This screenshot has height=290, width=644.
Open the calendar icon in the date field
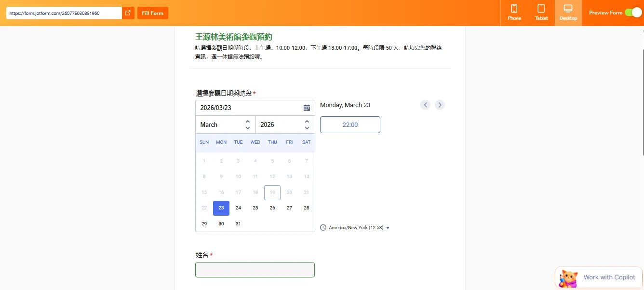307,108
